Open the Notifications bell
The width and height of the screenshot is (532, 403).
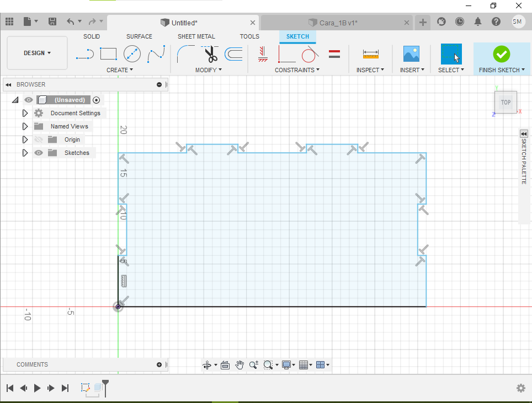[x=478, y=22]
